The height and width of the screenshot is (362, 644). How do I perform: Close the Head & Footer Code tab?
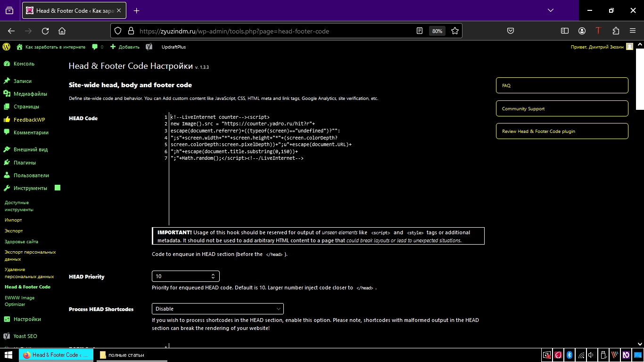point(118,10)
